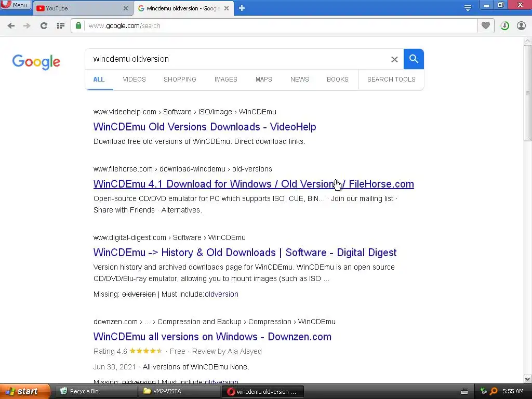Go back to previous page

tap(11, 26)
